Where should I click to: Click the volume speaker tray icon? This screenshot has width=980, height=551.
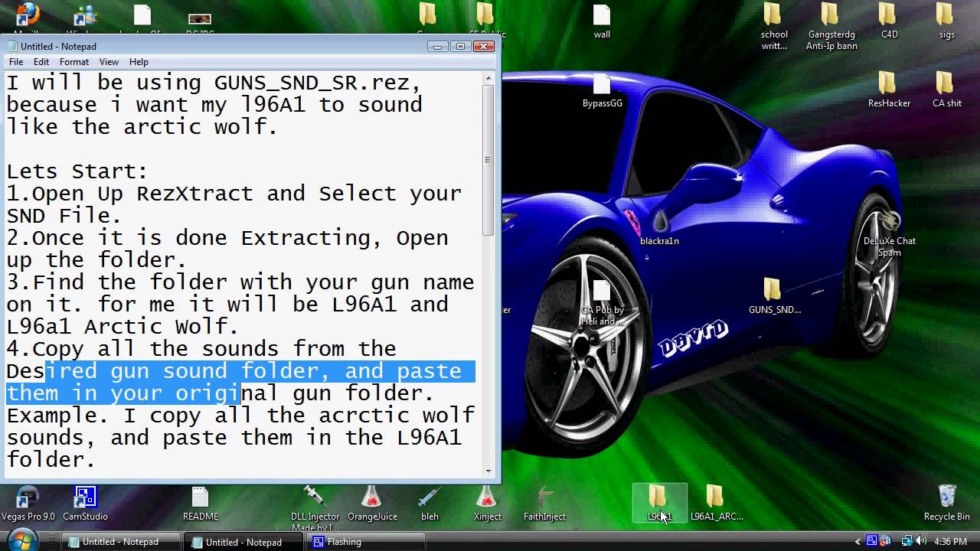[921, 541]
